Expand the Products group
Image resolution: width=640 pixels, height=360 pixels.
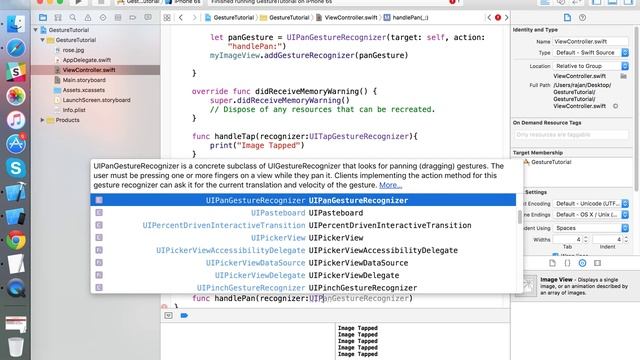(42, 120)
